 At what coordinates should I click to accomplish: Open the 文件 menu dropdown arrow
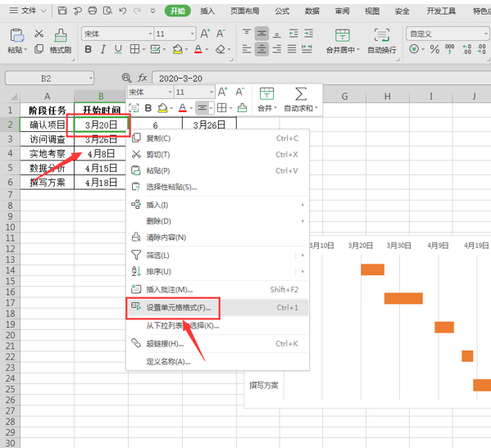coord(43,11)
